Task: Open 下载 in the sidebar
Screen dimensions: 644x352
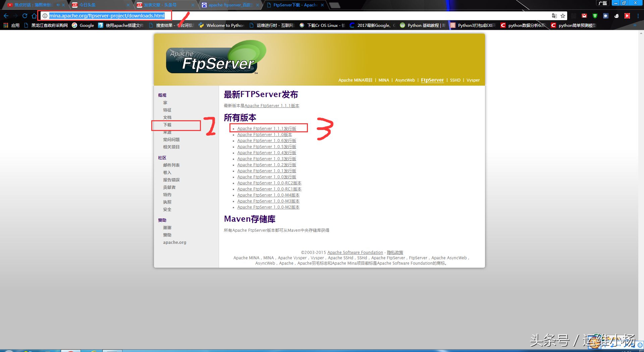Action: click(x=167, y=125)
